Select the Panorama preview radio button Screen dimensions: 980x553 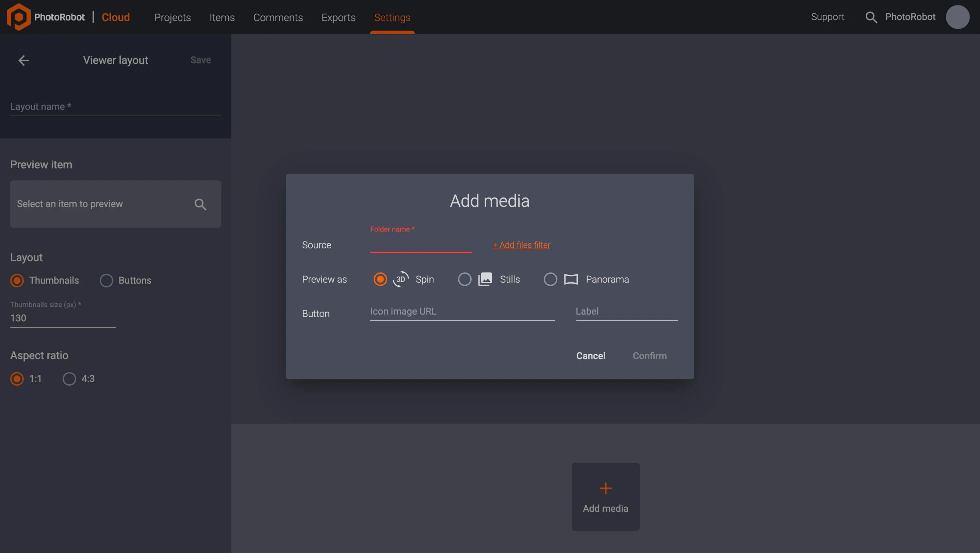[x=550, y=279]
